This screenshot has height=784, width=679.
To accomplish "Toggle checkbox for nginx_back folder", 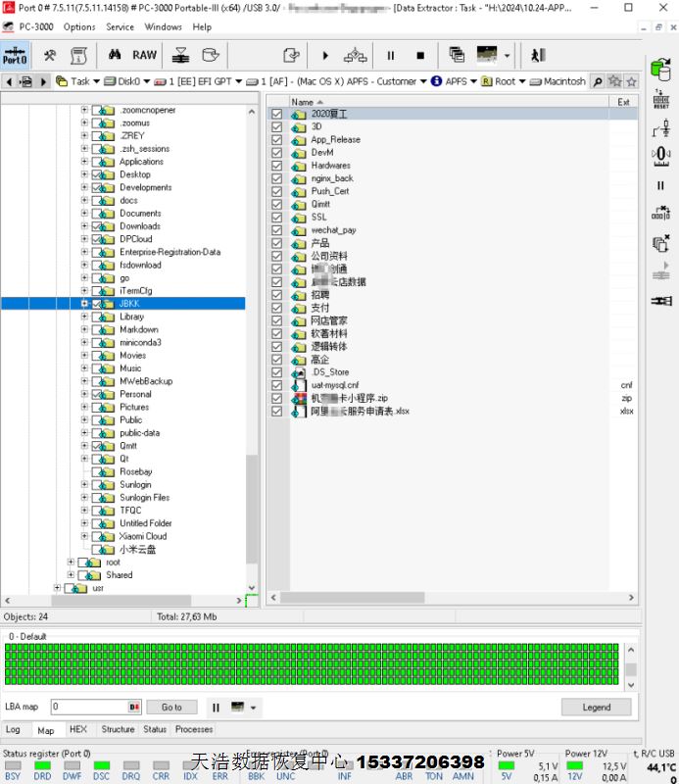I will [277, 178].
